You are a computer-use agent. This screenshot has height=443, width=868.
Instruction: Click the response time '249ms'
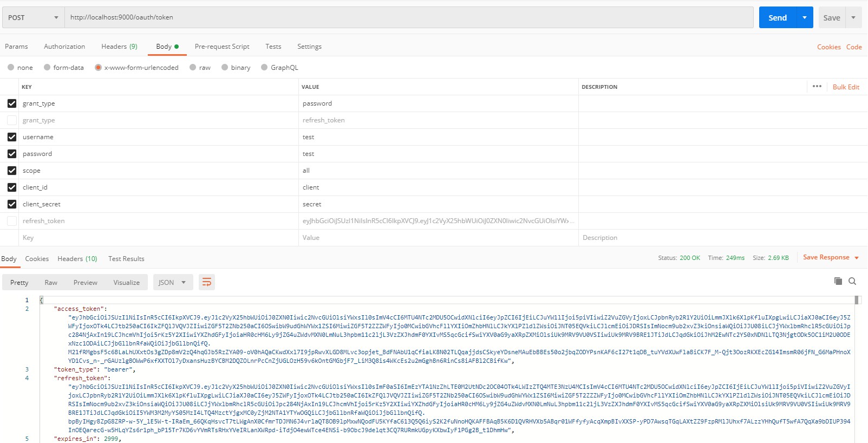[x=735, y=258]
